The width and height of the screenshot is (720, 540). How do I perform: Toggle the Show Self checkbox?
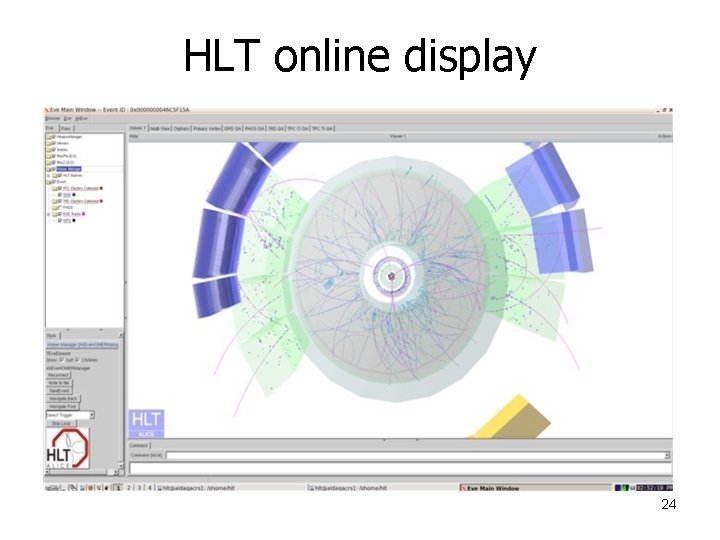[x=62, y=360]
